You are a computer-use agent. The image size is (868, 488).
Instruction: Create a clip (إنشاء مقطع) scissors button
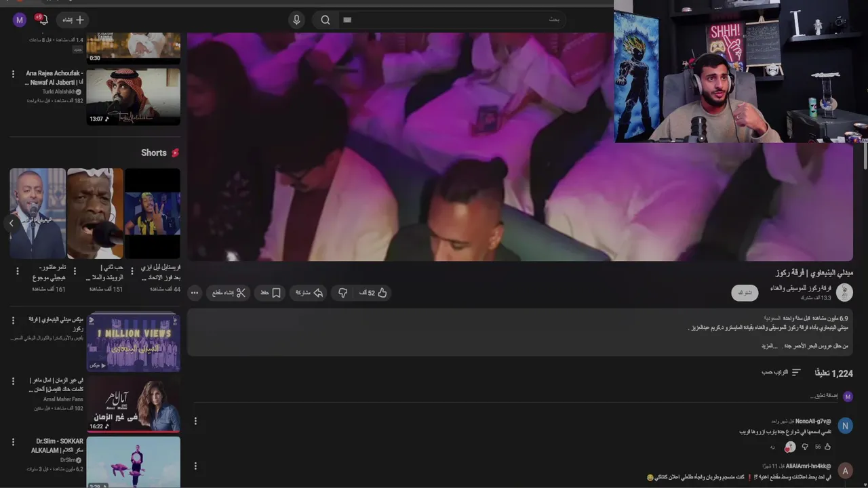click(x=229, y=293)
